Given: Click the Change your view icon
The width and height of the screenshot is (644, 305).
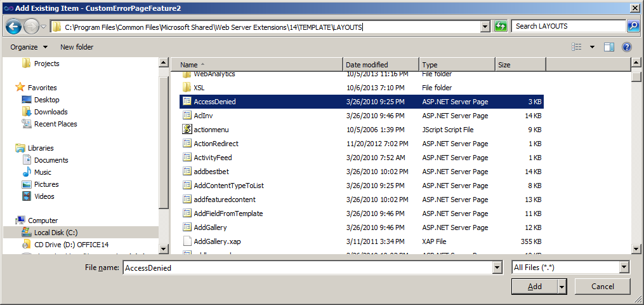Looking at the screenshot, I should point(577,47).
